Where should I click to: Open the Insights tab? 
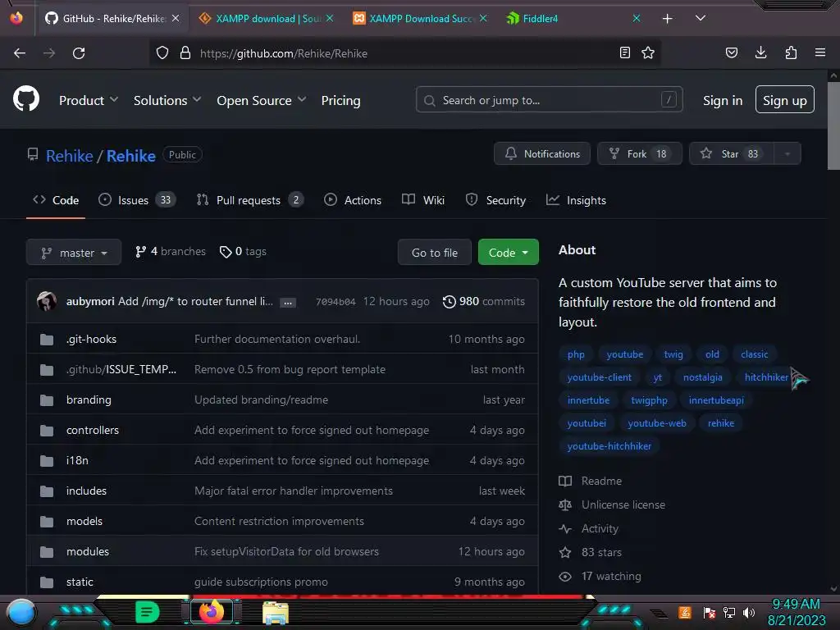[576, 200]
